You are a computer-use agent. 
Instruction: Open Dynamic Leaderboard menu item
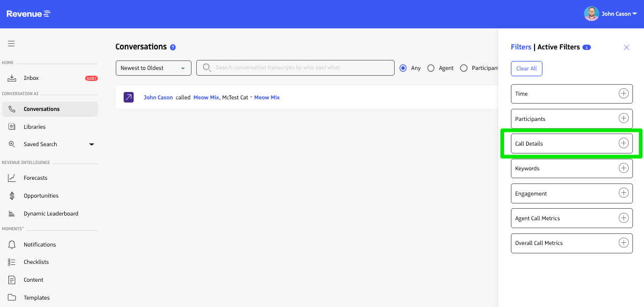click(x=51, y=213)
